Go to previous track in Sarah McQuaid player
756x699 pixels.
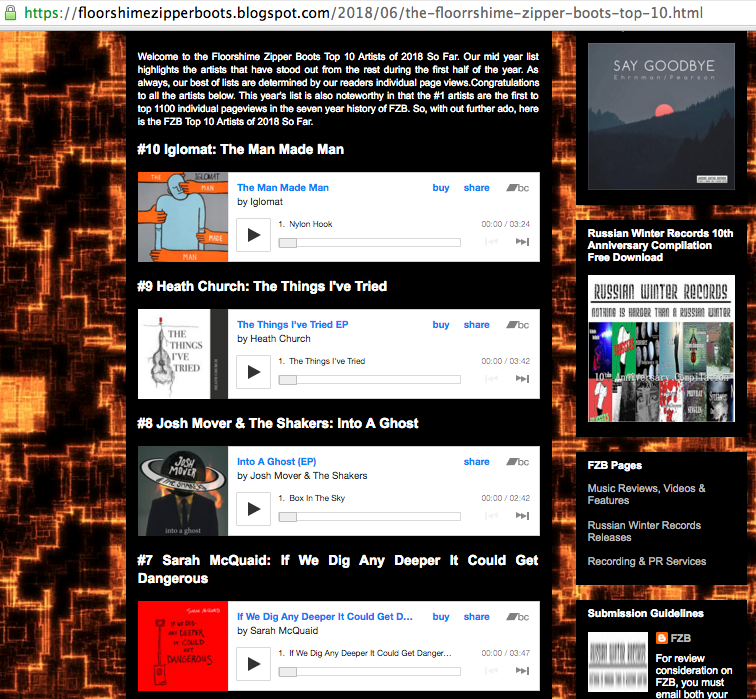pos(491,671)
